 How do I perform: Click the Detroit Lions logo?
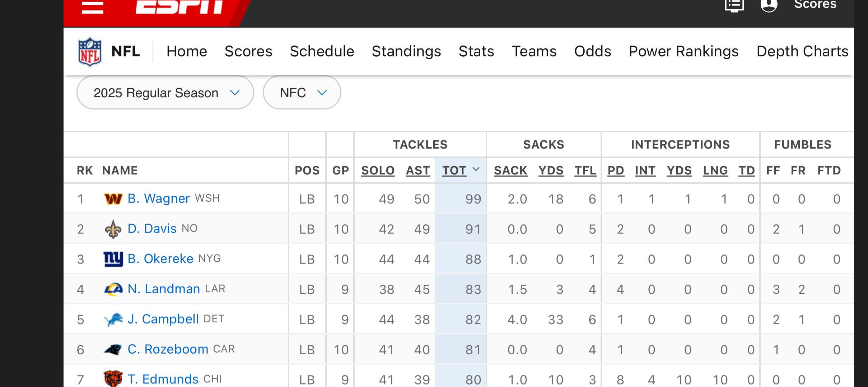(x=113, y=319)
